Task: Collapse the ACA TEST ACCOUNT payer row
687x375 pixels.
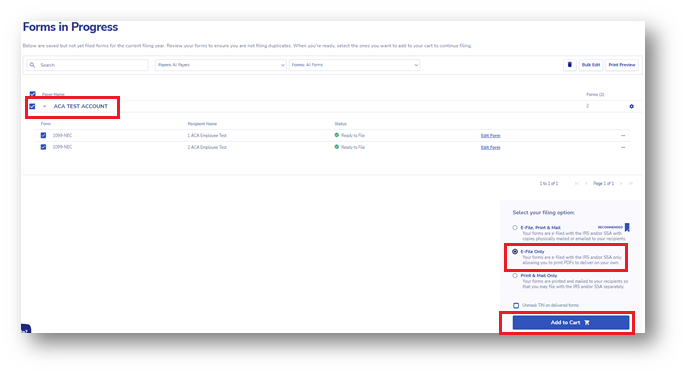Action: 44,106
